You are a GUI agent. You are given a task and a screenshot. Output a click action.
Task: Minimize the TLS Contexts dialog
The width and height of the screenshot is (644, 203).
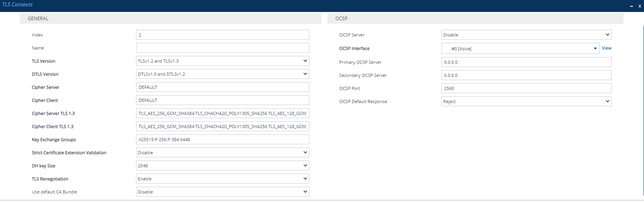(631, 6)
